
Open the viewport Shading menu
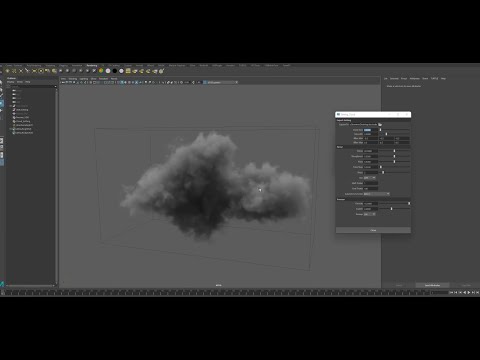72,79
